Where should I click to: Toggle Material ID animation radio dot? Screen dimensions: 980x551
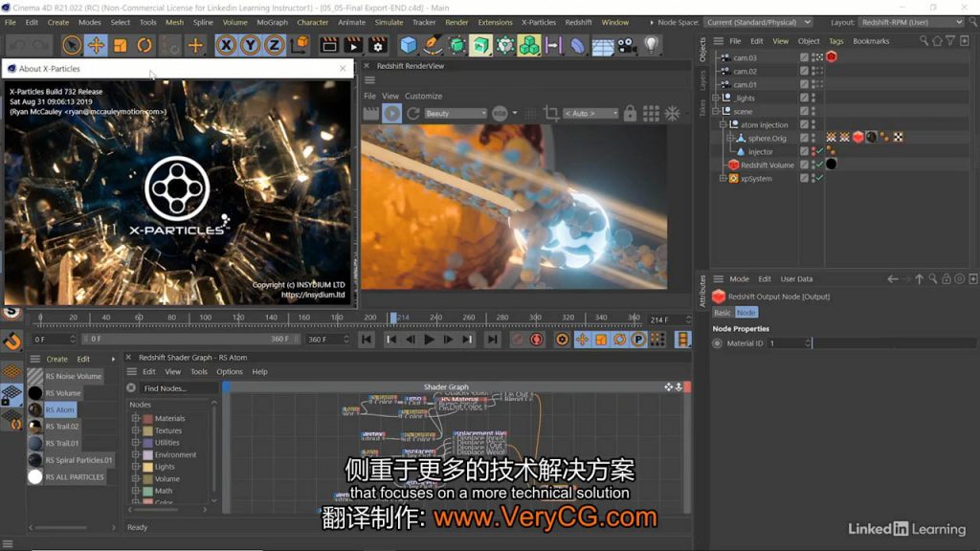[x=718, y=343]
